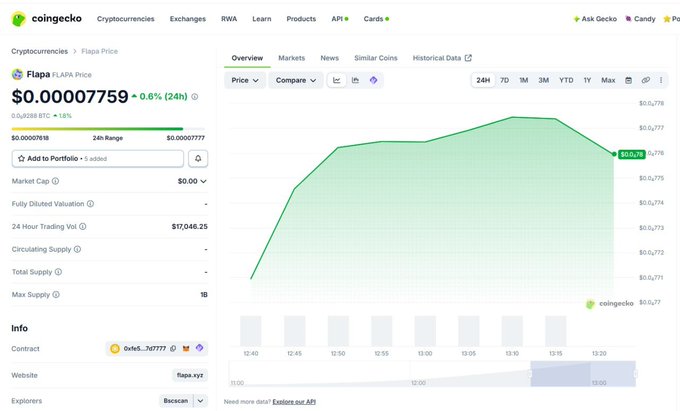
Task: Open the Price dropdown
Action: (245, 80)
